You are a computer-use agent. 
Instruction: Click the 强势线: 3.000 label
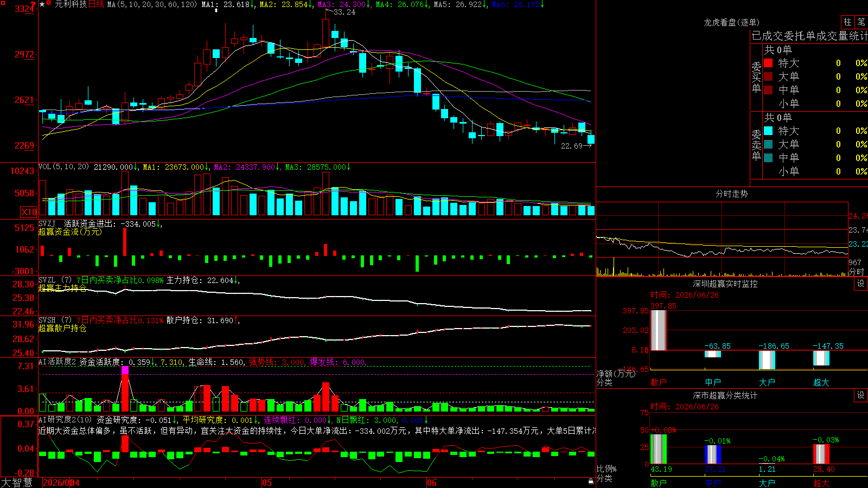click(x=277, y=362)
